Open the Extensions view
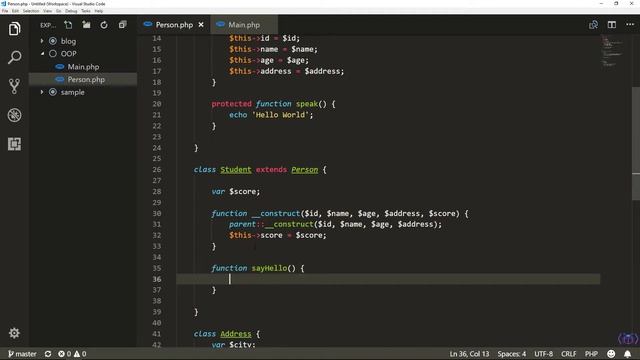The image size is (640, 360). pos(14,144)
